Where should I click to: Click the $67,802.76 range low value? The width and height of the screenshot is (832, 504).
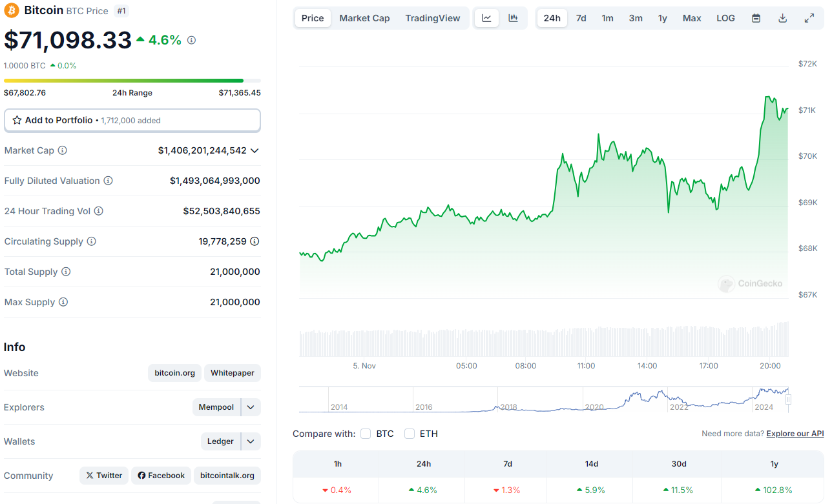tap(25, 93)
